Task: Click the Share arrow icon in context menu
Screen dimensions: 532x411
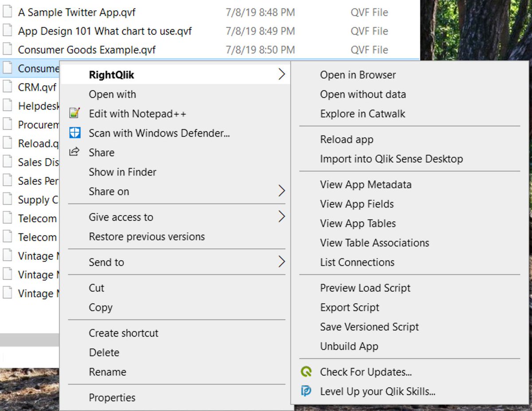Action: [74, 152]
